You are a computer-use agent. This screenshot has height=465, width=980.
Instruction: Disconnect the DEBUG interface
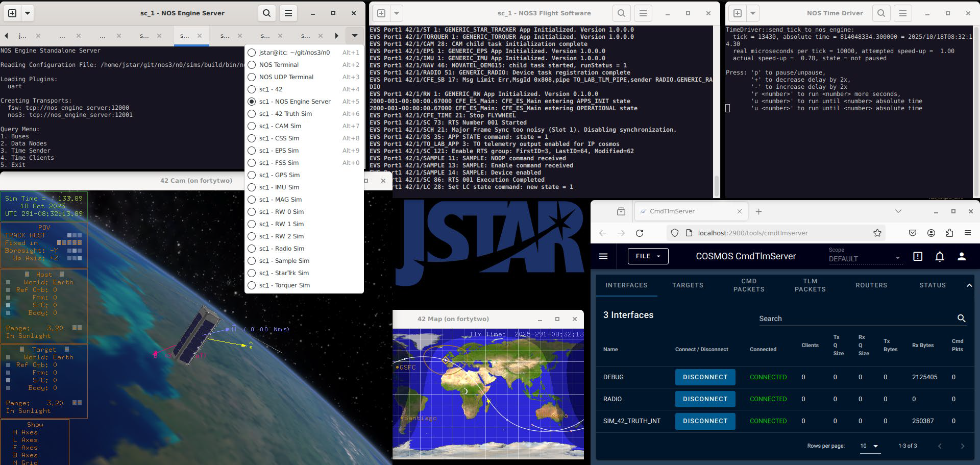pyautogui.click(x=705, y=377)
